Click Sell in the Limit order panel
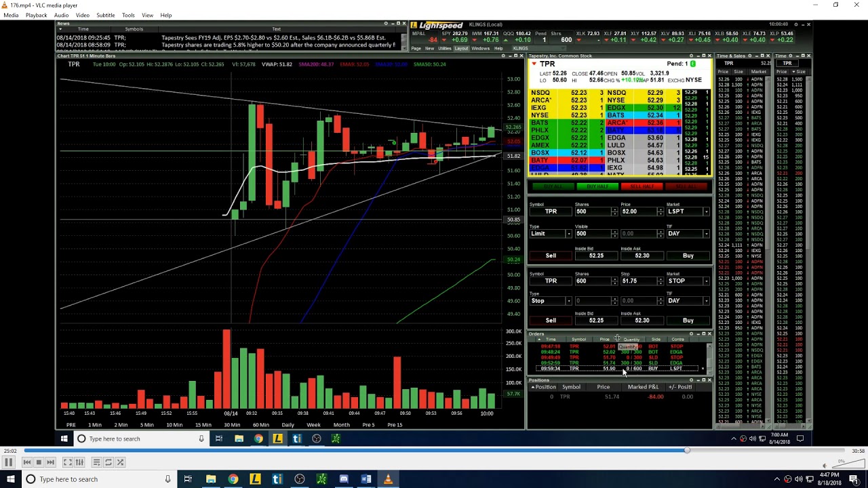 coord(551,256)
